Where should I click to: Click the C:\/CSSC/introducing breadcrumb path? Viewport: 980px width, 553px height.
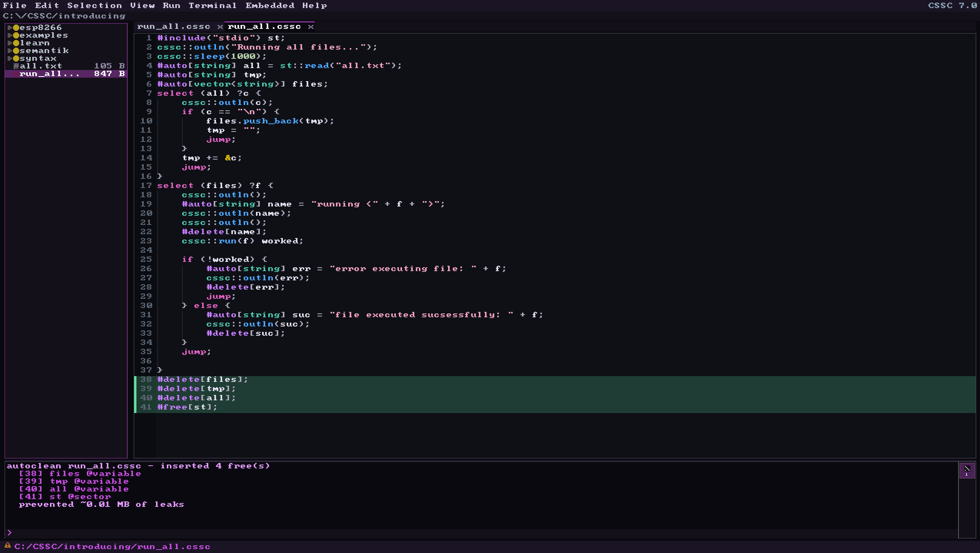coord(64,16)
